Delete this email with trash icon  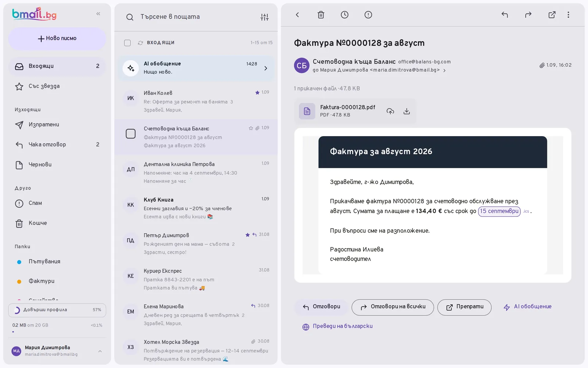pos(321,15)
